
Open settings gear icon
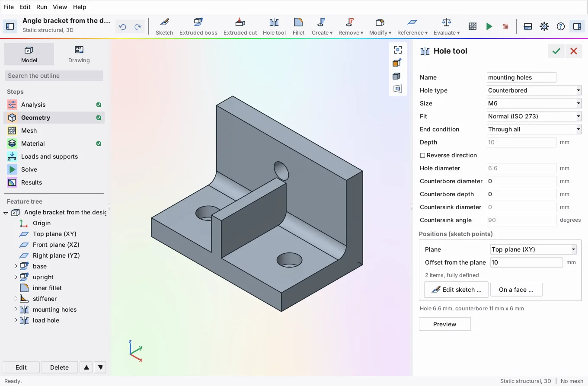pos(544,26)
